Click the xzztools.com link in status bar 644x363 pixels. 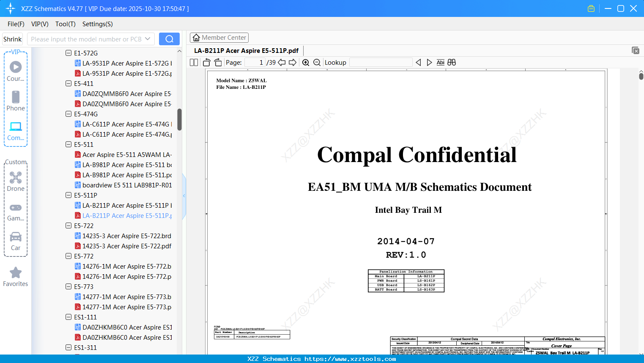351,359
